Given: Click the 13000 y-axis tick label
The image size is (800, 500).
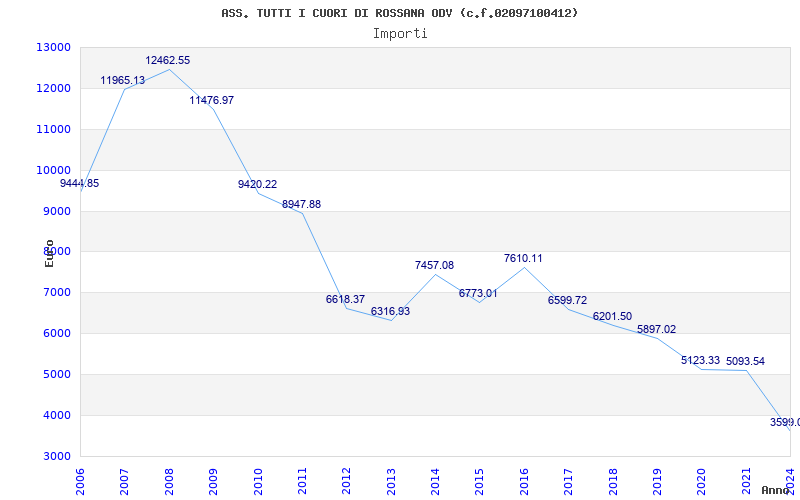Looking at the screenshot, I should (53, 47).
